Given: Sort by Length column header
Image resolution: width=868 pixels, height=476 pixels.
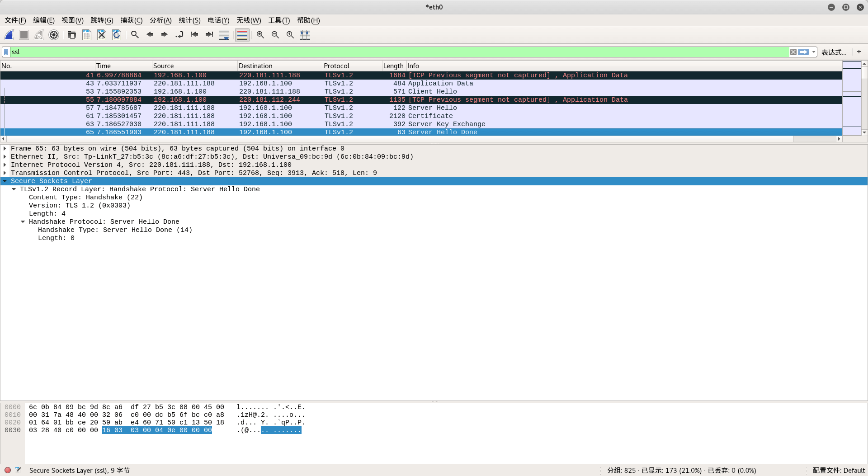Looking at the screenshot, I should (394, 66).
